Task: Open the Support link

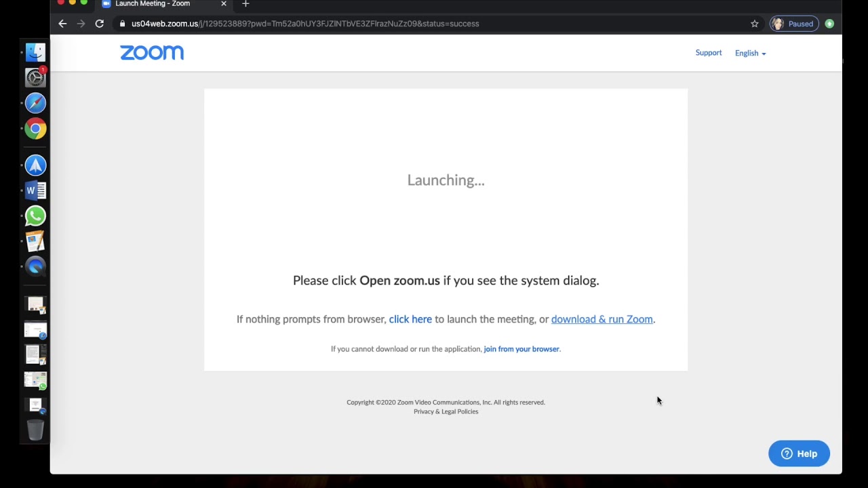Action: (x=709, y=53)
